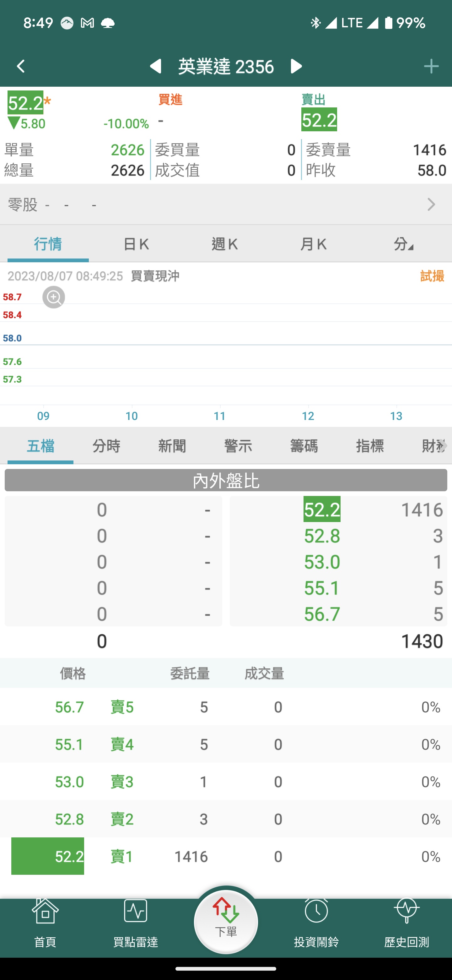The image size is (452, 980).
Task: Tap the 58.0 reference line label on chart
Action: coord(12,338)
